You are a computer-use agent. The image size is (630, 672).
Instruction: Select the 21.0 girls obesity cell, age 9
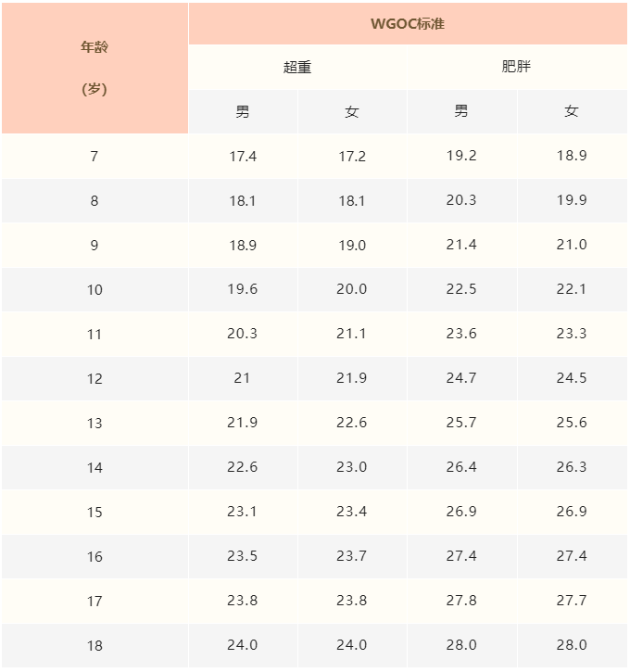[x=572, y=245]
